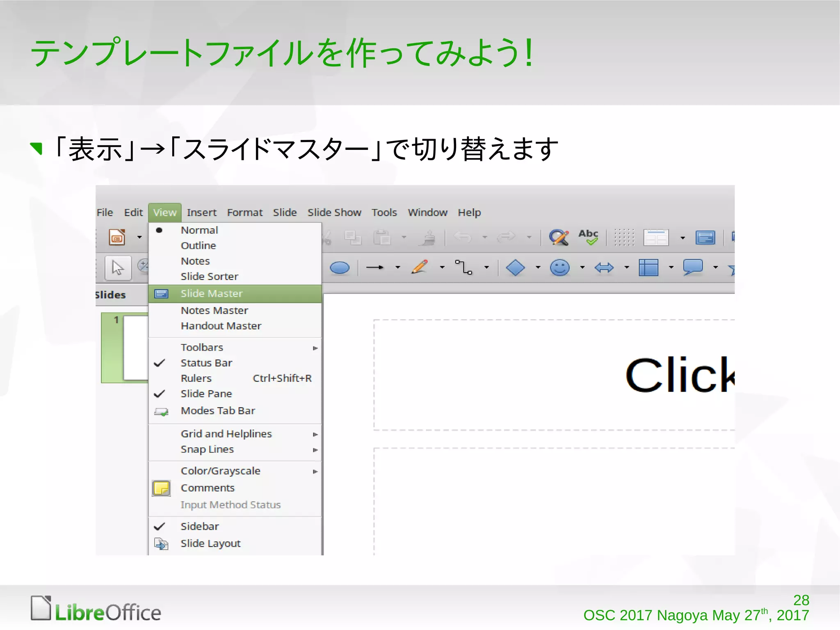Open the Insert menu

click(201, 213)
